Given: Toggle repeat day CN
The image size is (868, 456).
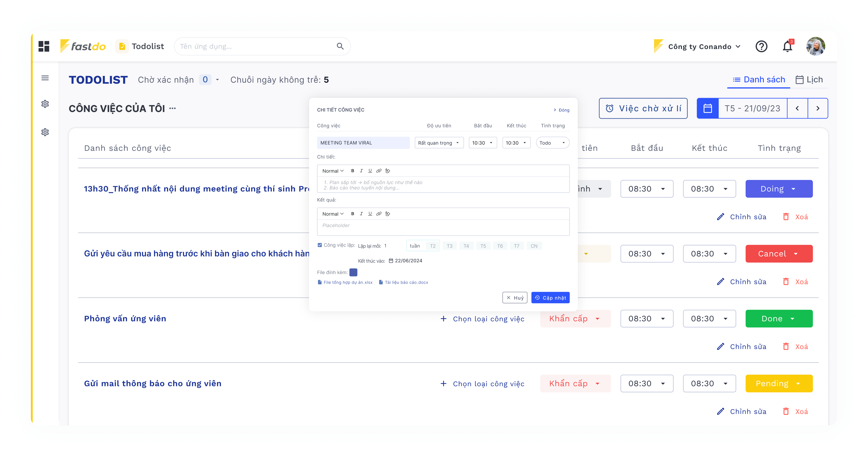Looking at the screenshot, I should pos(534,246).
